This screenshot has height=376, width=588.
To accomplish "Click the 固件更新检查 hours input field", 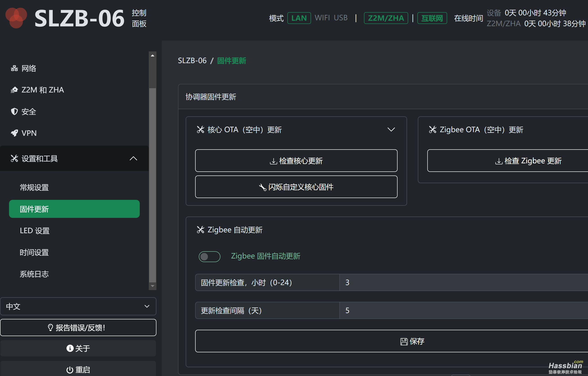I will pyautogui.click(x=464, y=282).
